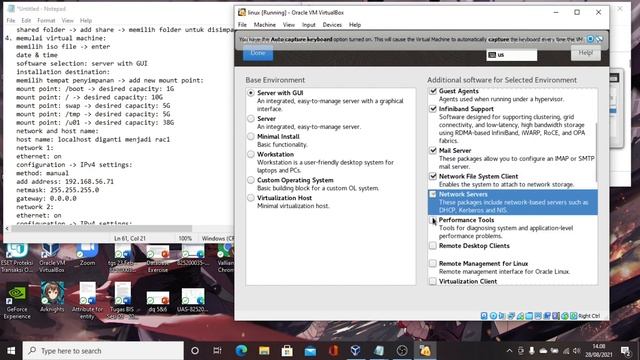Uncheck Infiniband Support add-on

tap(433, 109)
